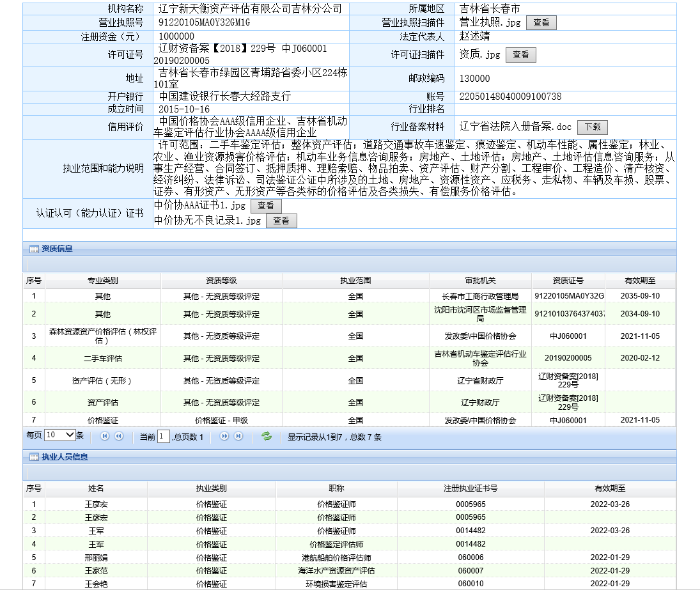Select expiry date 2035-09-10
The width and height of the screenshot is (700, 592).
[640, 296]
